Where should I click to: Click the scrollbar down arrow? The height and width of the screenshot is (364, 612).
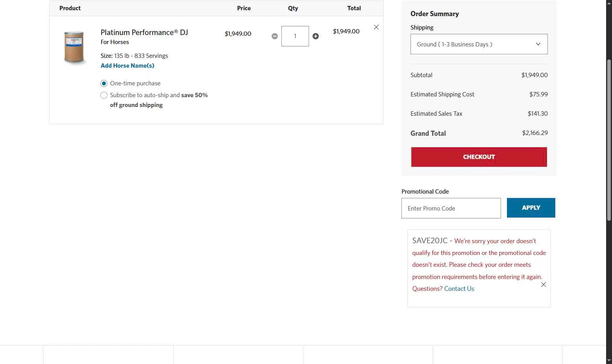[x=609, y=360]
